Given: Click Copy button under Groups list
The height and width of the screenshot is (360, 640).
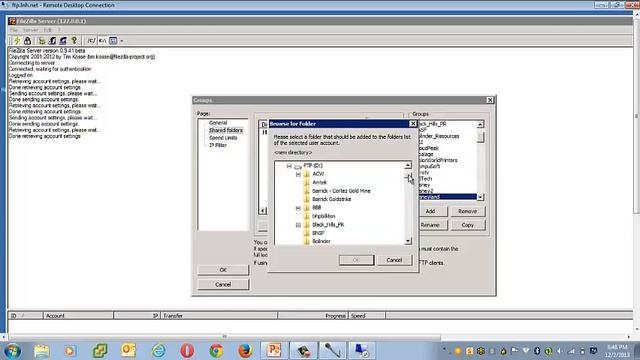Looking at the screenshot, I should coord(468,225).
